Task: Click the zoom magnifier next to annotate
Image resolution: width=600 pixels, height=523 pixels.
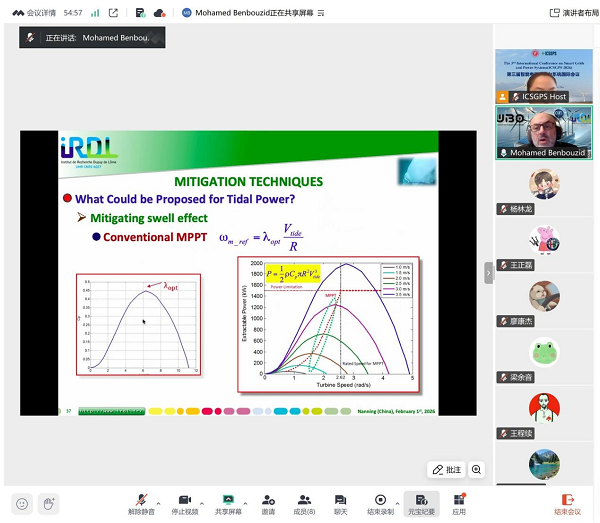Action: [x=477, y=469]
